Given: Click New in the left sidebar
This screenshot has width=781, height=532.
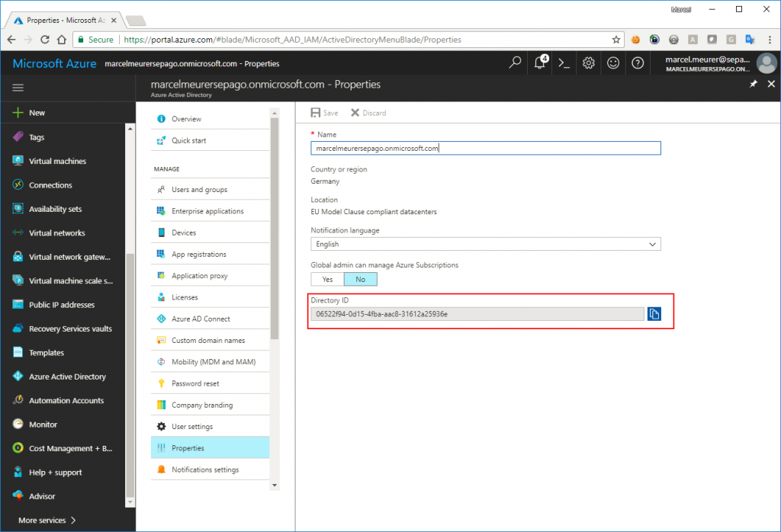Looking at the screenshot, I should [37, 113].
